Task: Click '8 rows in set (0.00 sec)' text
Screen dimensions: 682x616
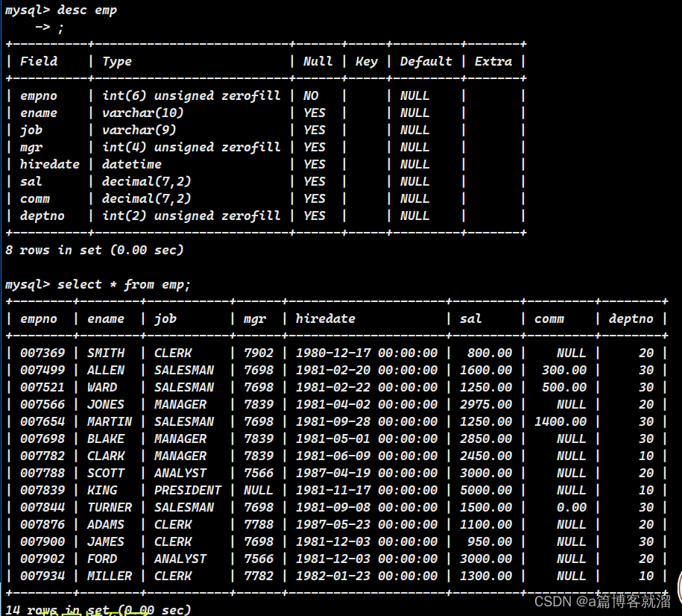Action: 95,250
